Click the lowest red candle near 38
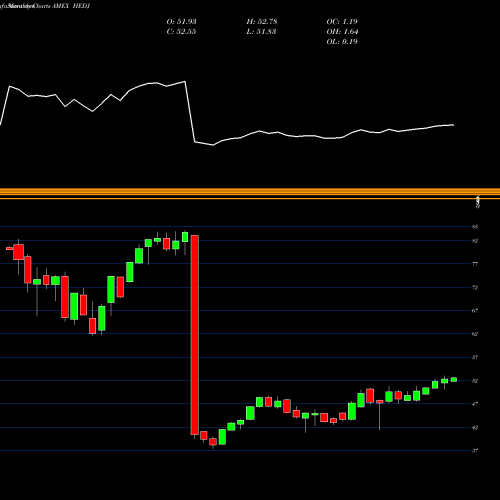 pos(213,442)
